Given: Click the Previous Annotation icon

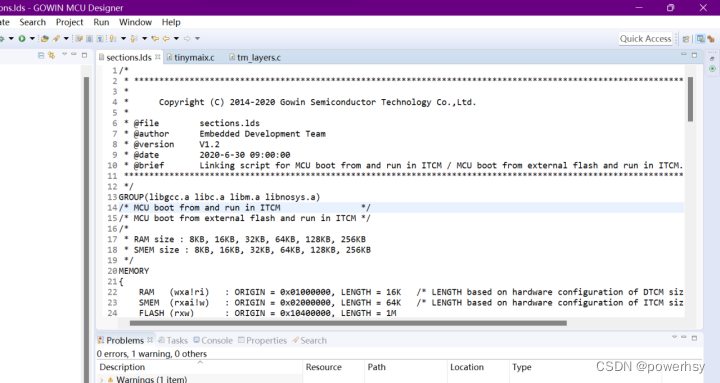Looking at the screenshot, I should click(133, 39).
